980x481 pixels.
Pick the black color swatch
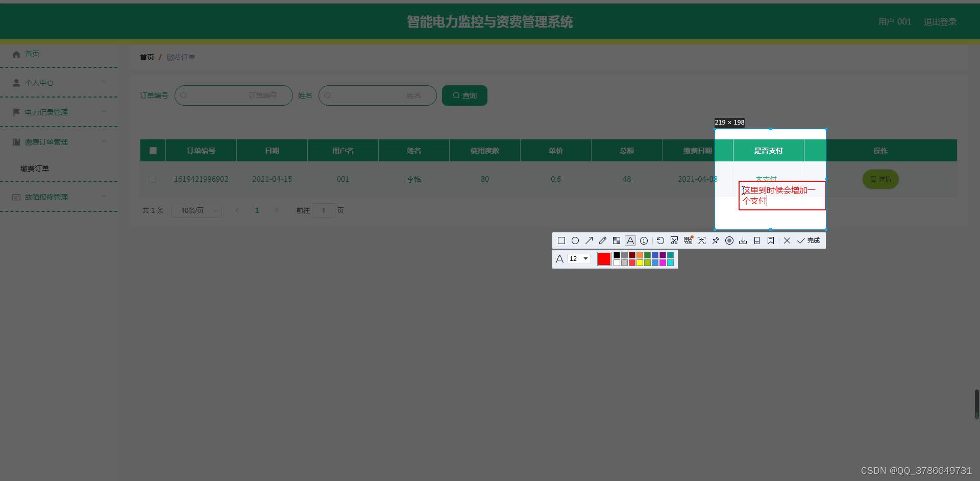[x=617, y=255]
